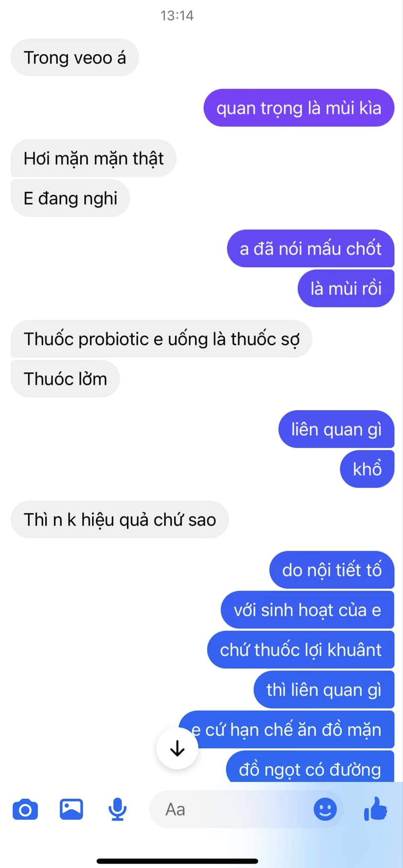Tap the microphone voice message icon
This screenshot has height=868, width=403.
(117, 809)
